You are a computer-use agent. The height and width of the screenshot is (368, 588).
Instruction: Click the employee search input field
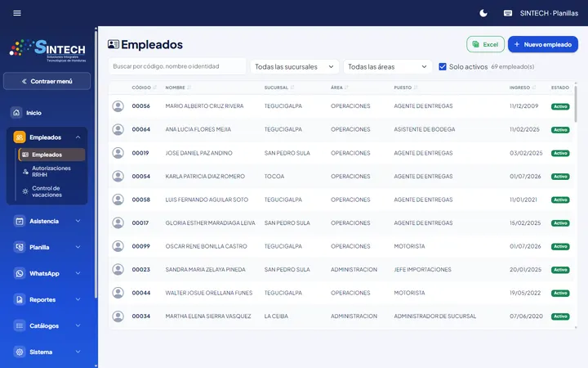tap(177, 66)
